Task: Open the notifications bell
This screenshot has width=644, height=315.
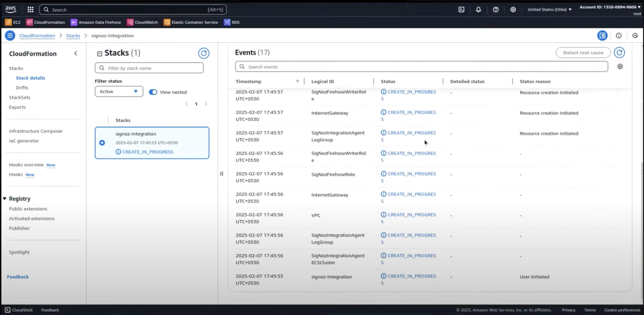Action: (x=478, y=9)
